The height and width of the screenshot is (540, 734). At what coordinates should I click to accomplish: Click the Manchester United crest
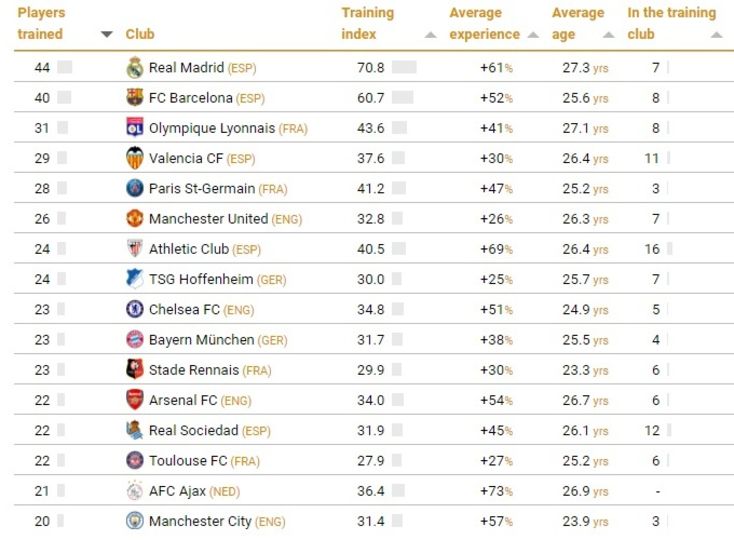pos(135,218)
